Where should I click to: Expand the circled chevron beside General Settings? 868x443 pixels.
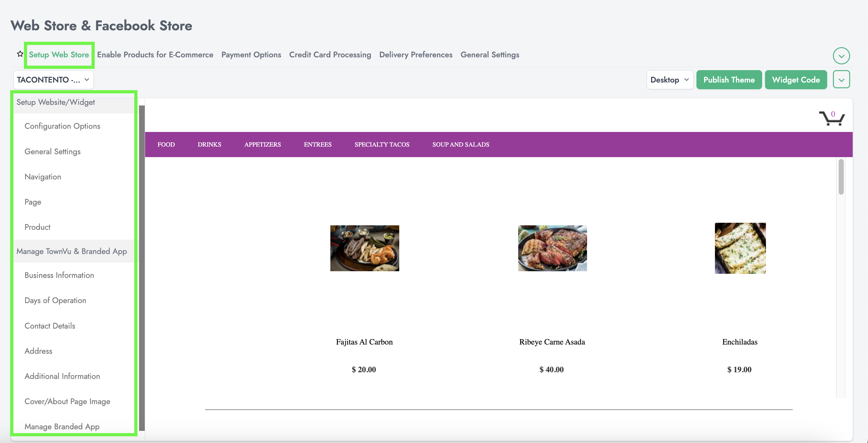pos(841,55)
